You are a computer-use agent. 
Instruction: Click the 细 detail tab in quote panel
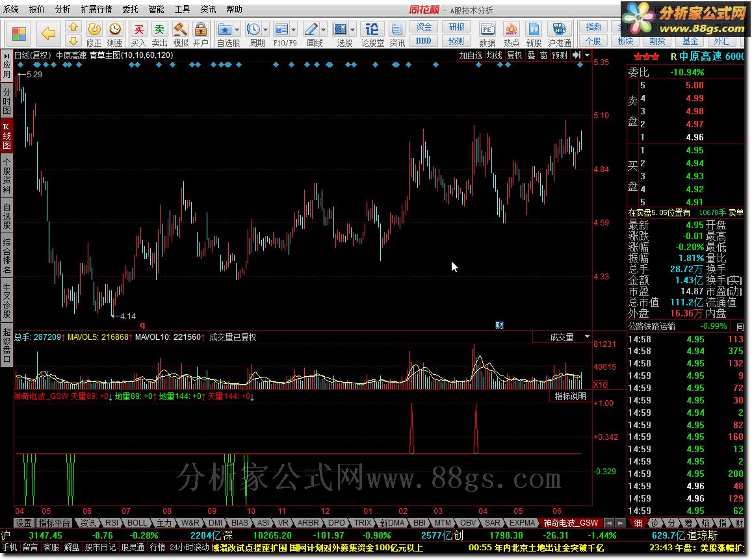638,522
